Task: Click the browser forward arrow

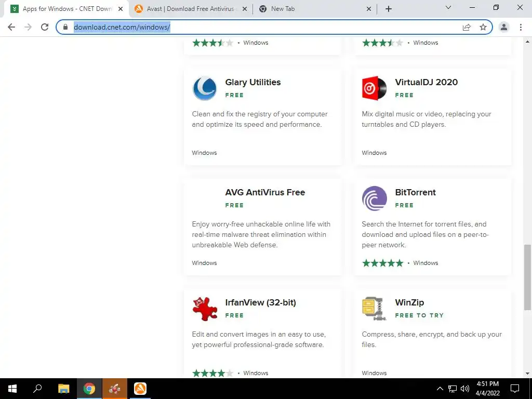Action: 28,27
